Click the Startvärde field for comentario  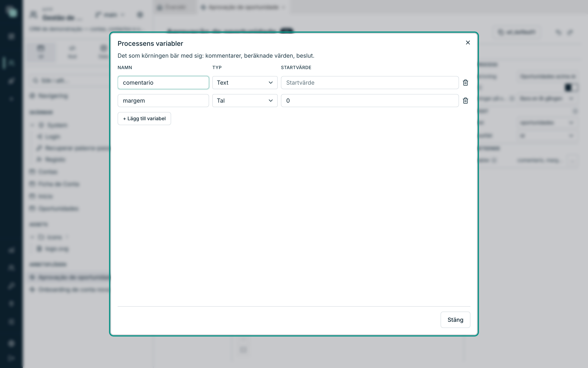(x=370, y=83)
